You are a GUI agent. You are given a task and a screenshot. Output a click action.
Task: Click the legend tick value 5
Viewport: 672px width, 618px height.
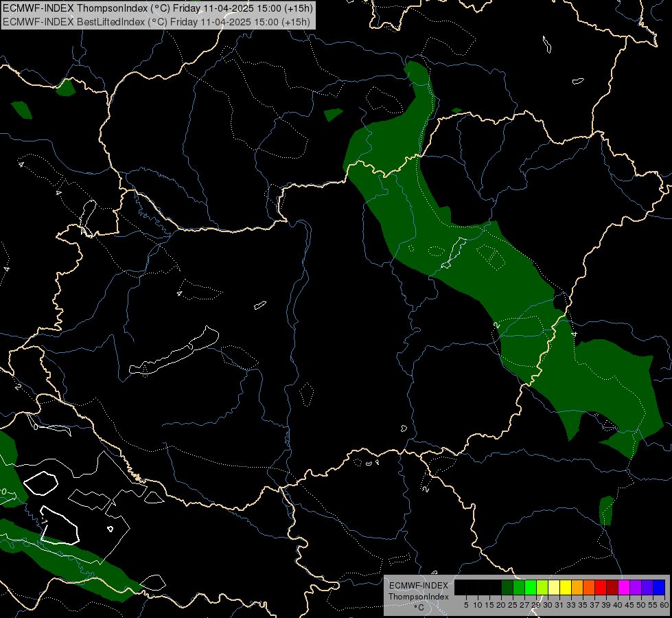point(466,605)
